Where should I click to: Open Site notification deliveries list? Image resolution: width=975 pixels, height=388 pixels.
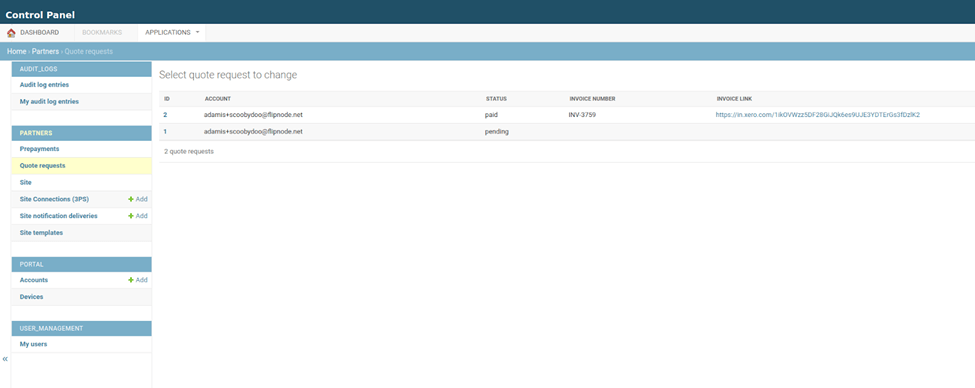coord(58,216)
